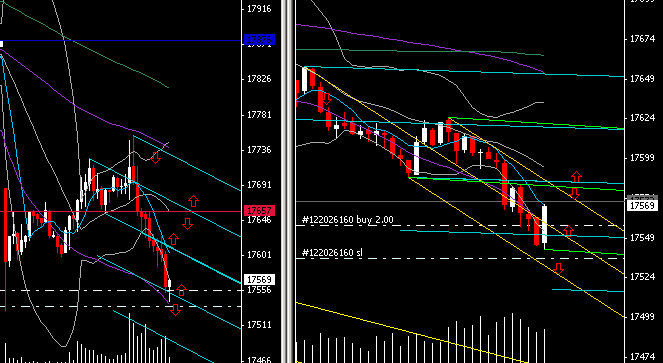Select red up arrow beside right chart's buy line
This screenshot has width=663, height=363.
point(568,231)
